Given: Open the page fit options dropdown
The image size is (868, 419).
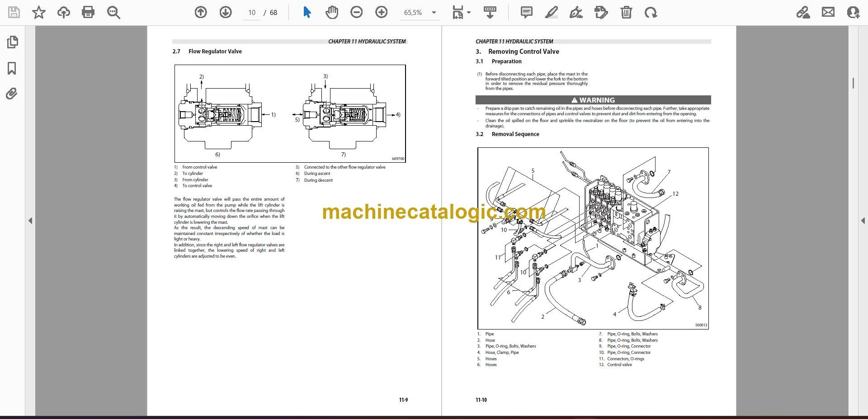Looking at the screenshot, I should tap(461, 13).
